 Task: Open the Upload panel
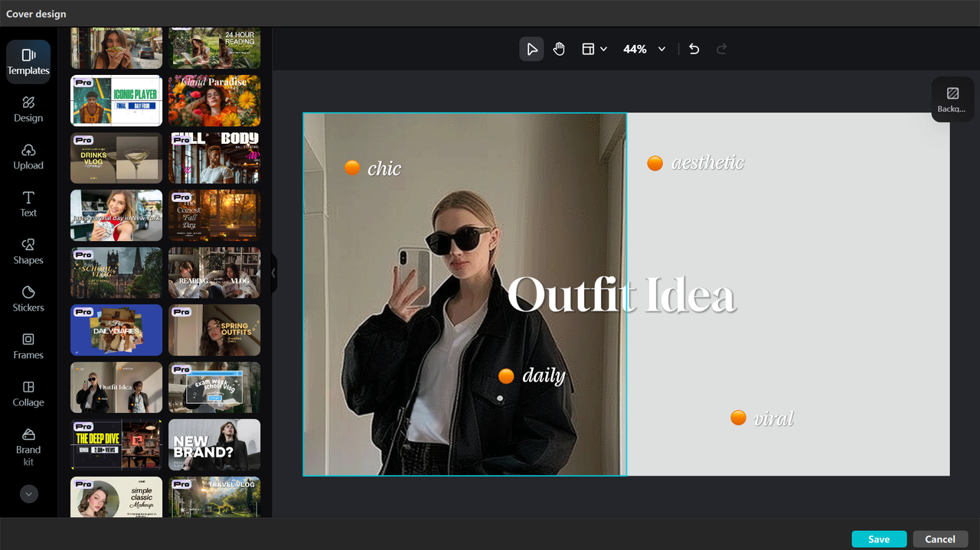pos(28,157)
